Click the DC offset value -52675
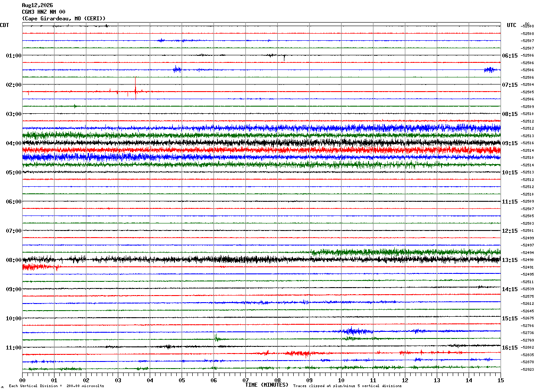This screenshot has width=536, height=392. [528, 318]
